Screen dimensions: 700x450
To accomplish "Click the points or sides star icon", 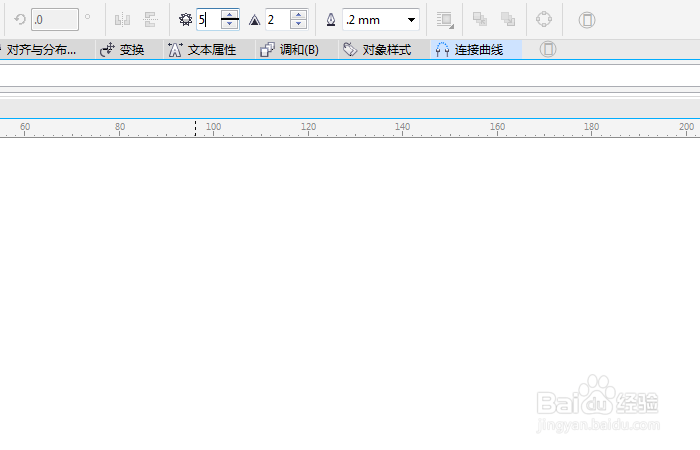I will 185,20.
